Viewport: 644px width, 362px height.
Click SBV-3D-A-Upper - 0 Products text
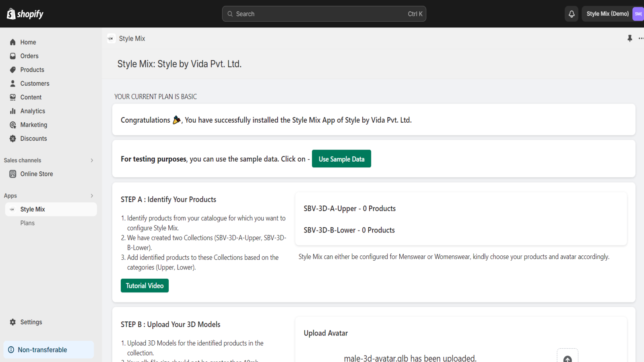coord(349,208)
